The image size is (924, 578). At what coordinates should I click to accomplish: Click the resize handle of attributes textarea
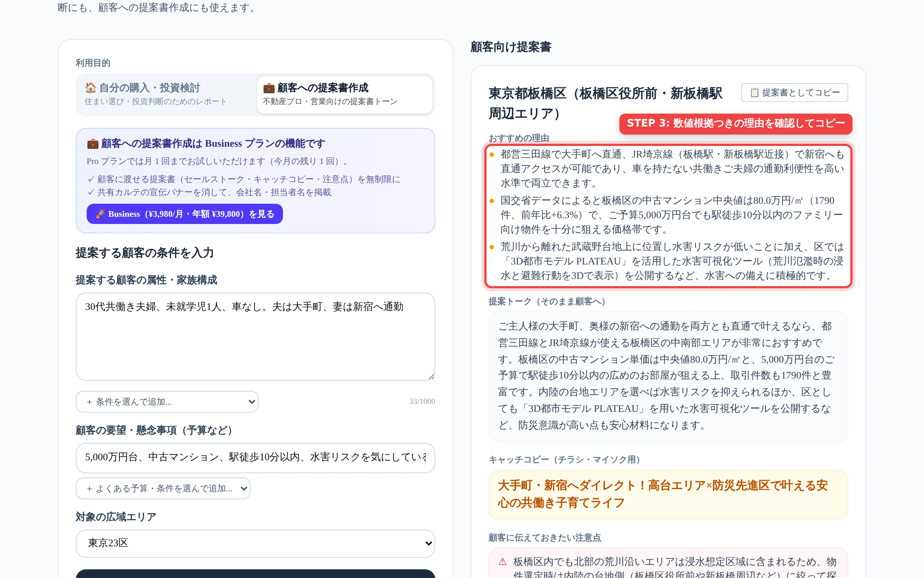pos(431,376)
